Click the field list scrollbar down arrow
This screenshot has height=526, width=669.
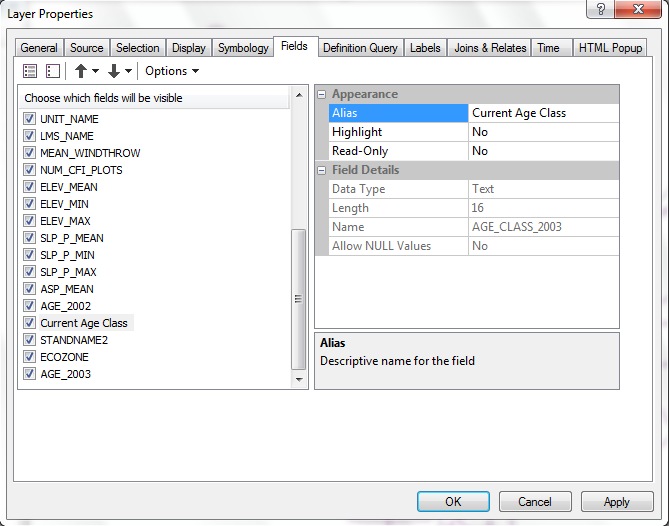pyautogui.click(x=298, y=380)
